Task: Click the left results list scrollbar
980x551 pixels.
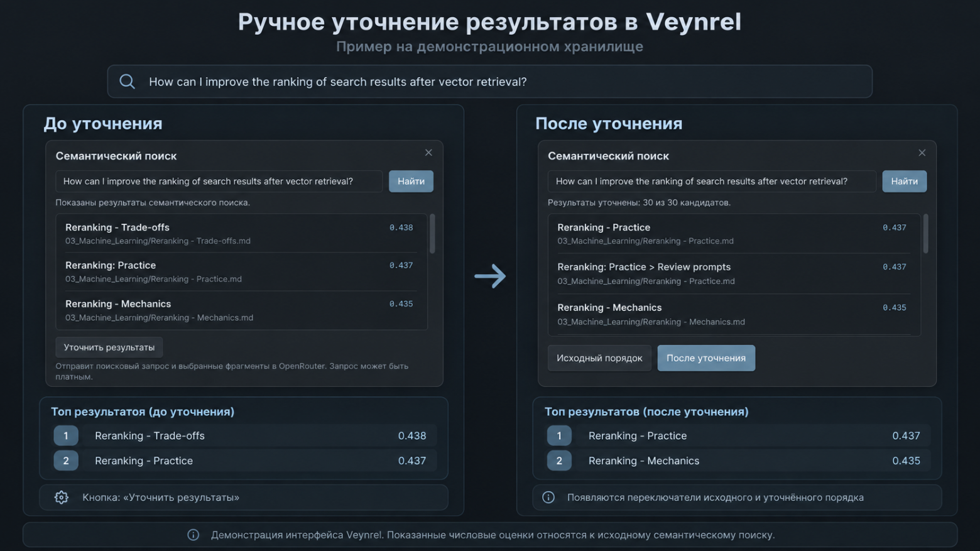Action: 432,234
